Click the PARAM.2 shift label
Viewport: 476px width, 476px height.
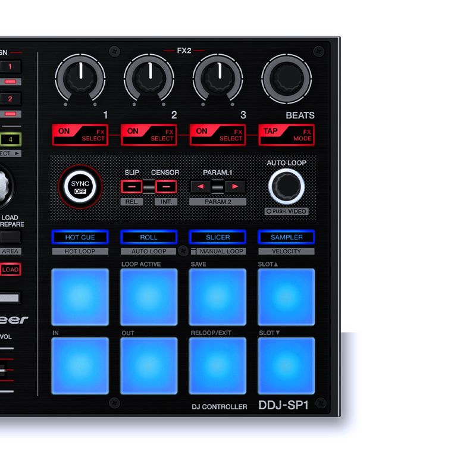pos(218,202)
